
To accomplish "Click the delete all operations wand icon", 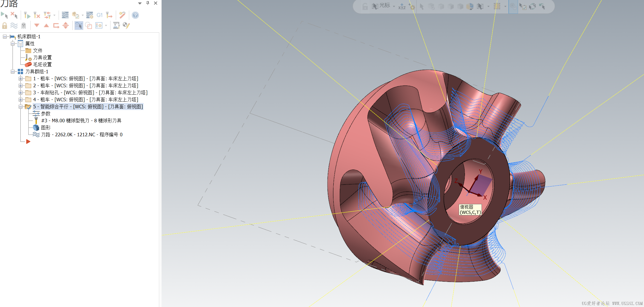I will tap(122, 15).
